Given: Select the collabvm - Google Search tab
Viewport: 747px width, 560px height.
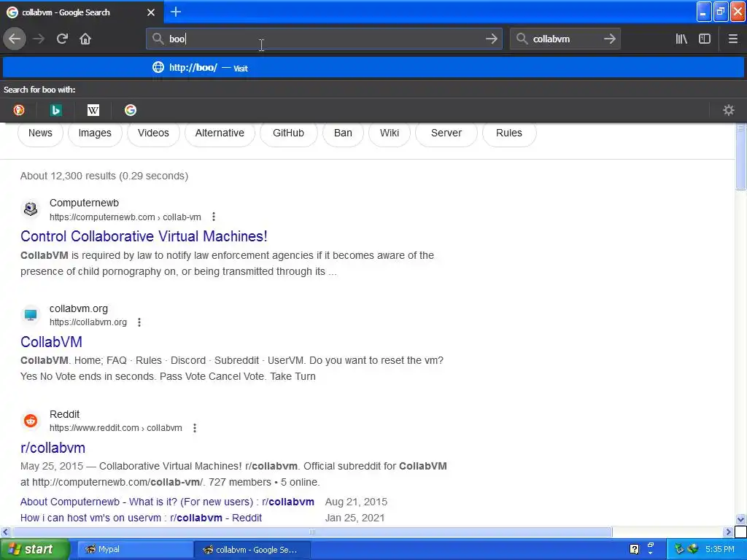Looking at the screenshot, I should click(81, 12).
